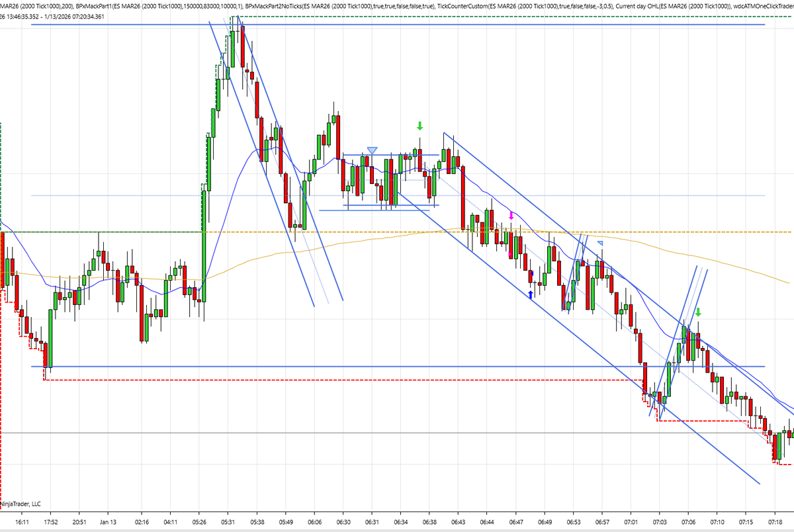Image resolution: width=794 pixels, height=532 pixels.
Task: Click the 06:38 time axis label
Action: (429, 522)
